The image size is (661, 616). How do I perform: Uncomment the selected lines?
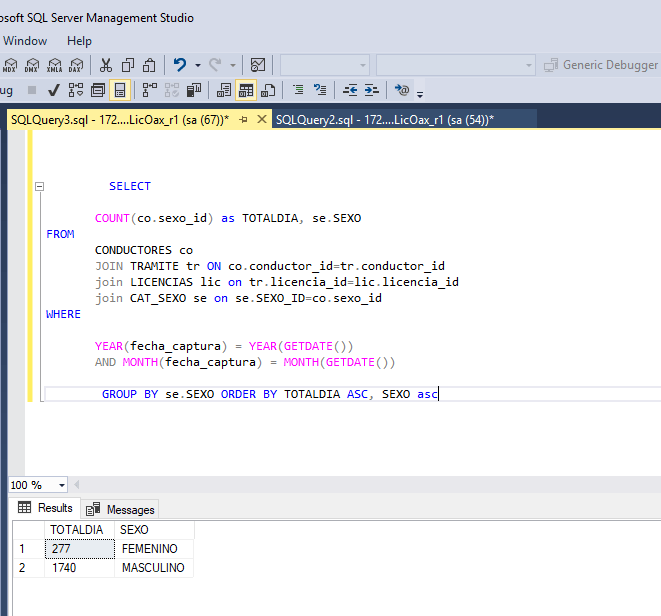320,90
